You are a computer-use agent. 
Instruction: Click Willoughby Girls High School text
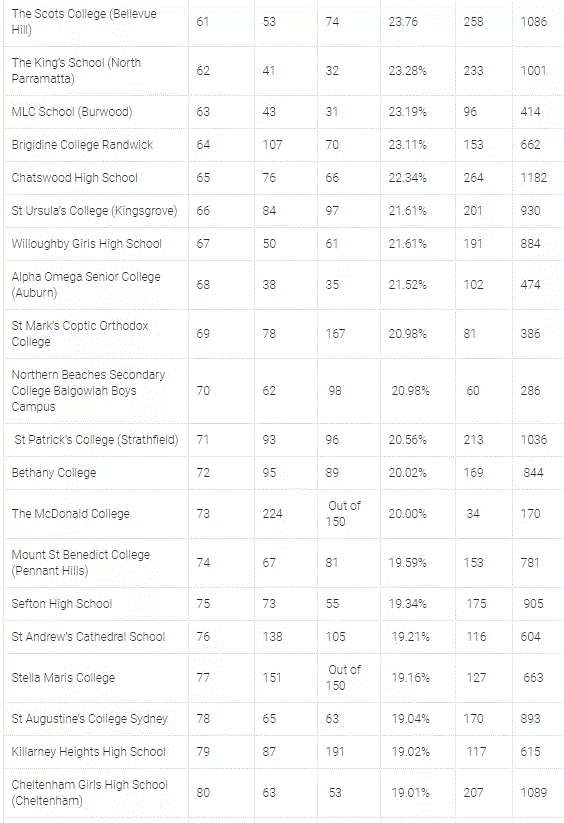point(87,244)
